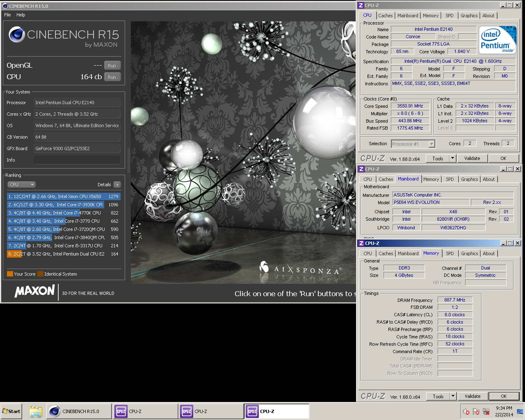Open Tools dropdown arrow in bottom CPU-Z
Image resolution: width=525 pixels, height=420 pixels.
pyautogui.click(x=453, y=396)
